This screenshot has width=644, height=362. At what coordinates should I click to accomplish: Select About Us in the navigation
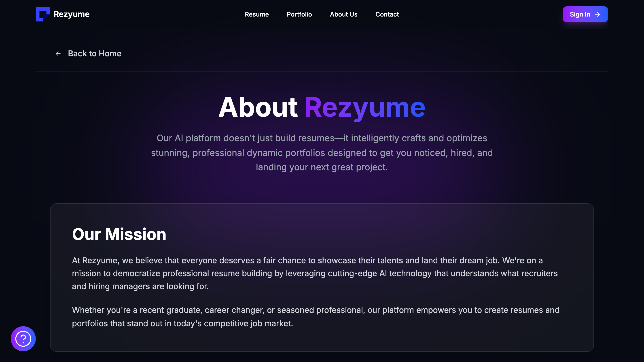click(x=343, y=15)
